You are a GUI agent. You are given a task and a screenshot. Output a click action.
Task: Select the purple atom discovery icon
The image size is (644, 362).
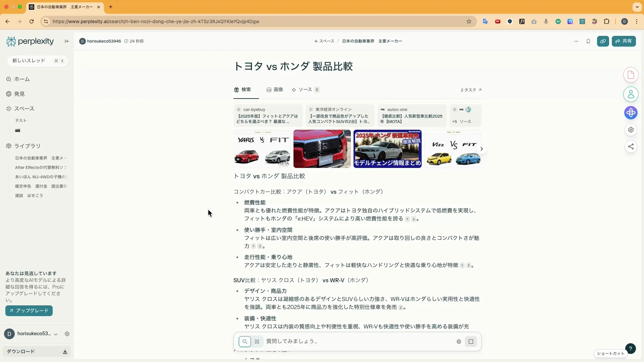coord(631,113)
